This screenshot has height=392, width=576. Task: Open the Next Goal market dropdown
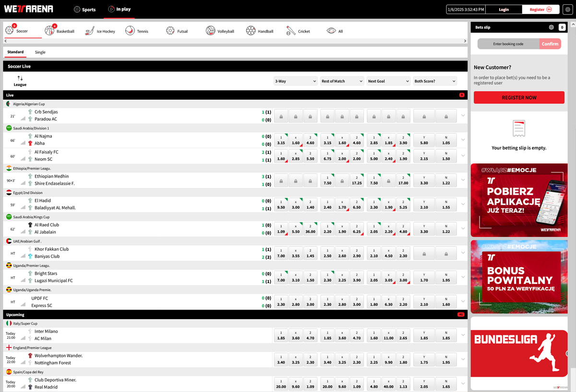coord(388,81)
